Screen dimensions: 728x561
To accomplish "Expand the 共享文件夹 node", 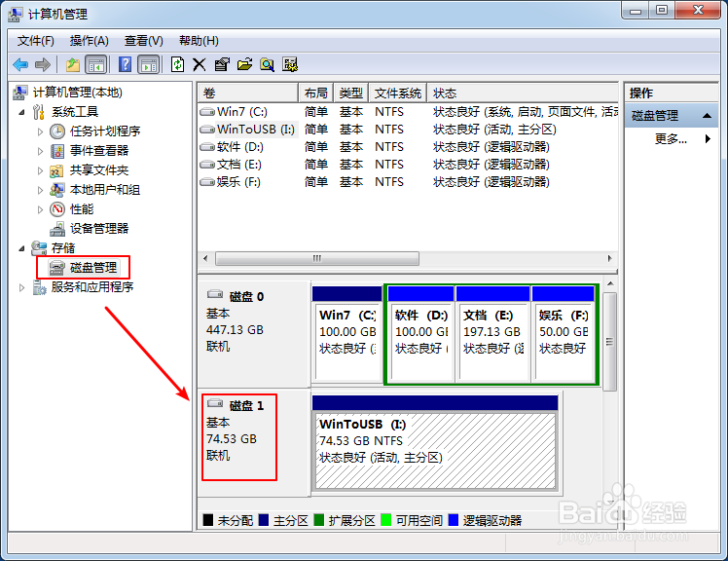I will click(40, 171).
